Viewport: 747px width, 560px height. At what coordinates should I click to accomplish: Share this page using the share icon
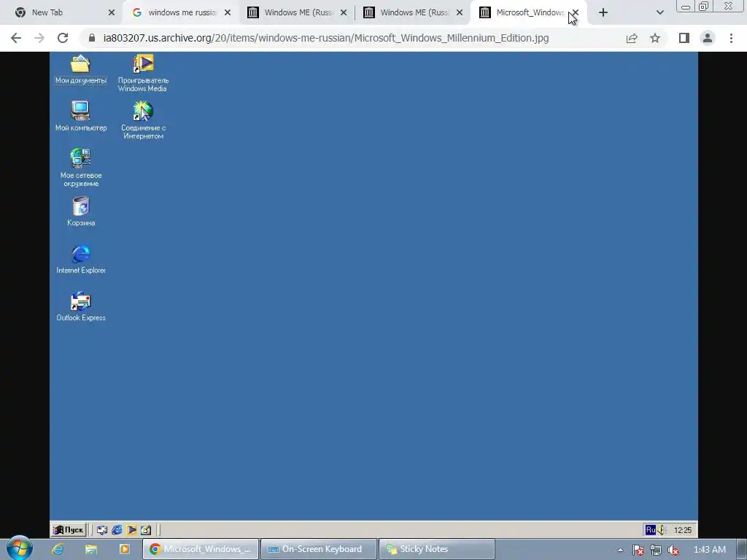pyautogui.click(x=632, y=38)
